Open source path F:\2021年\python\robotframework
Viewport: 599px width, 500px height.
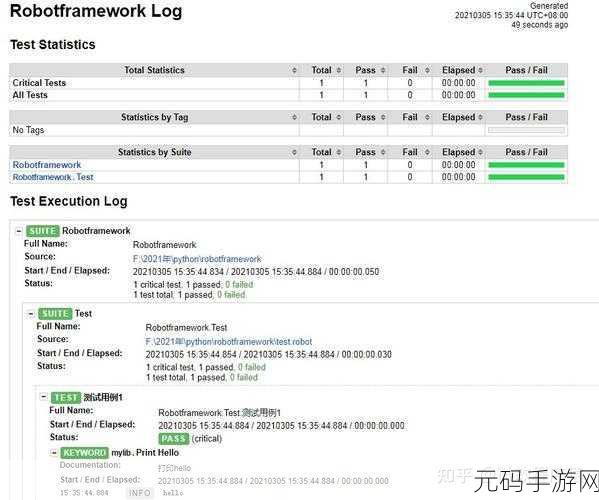[197, 259]
